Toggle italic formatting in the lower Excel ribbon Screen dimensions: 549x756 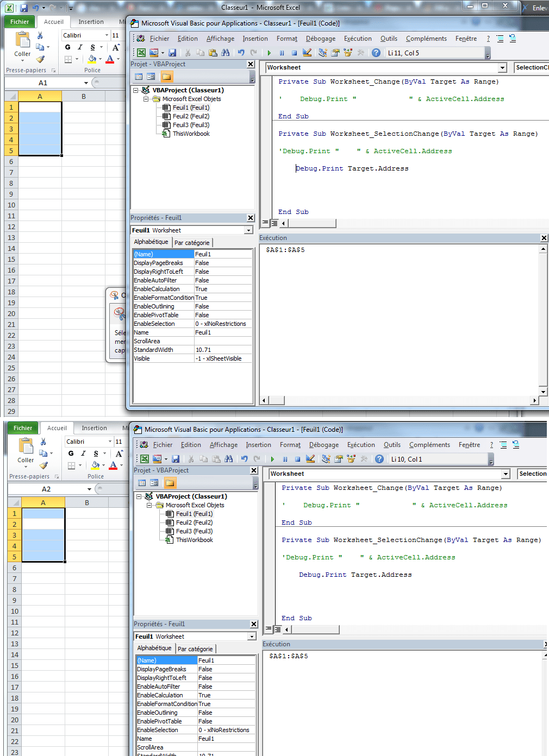pos(83,453)
